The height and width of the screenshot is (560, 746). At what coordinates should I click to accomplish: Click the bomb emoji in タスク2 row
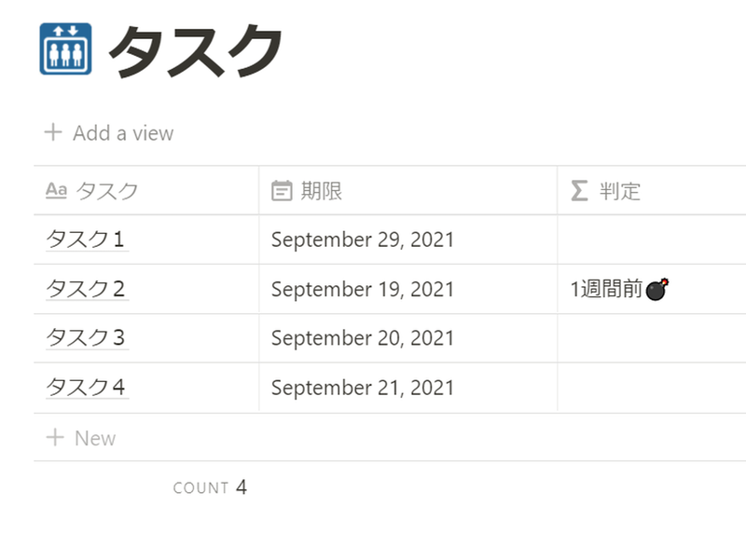[657, 290]
